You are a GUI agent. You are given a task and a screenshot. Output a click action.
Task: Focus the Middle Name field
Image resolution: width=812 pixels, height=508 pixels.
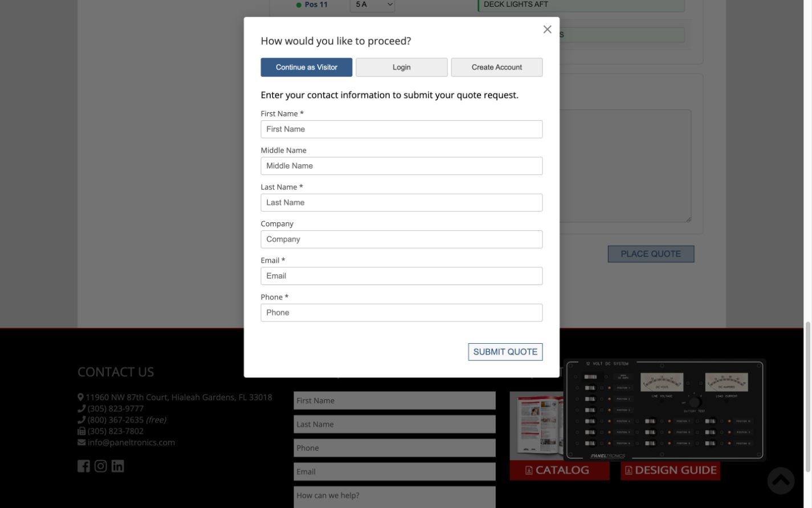[x=402, y=166]
